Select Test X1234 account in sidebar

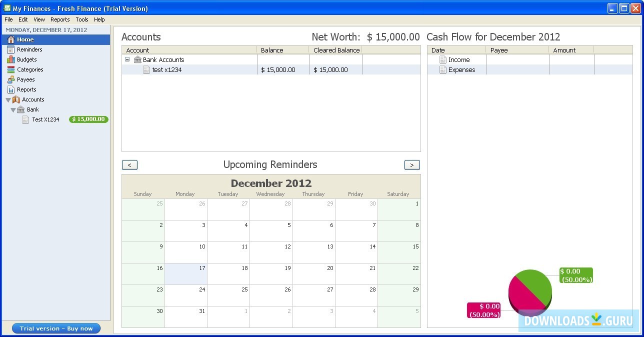click(56, 119)
